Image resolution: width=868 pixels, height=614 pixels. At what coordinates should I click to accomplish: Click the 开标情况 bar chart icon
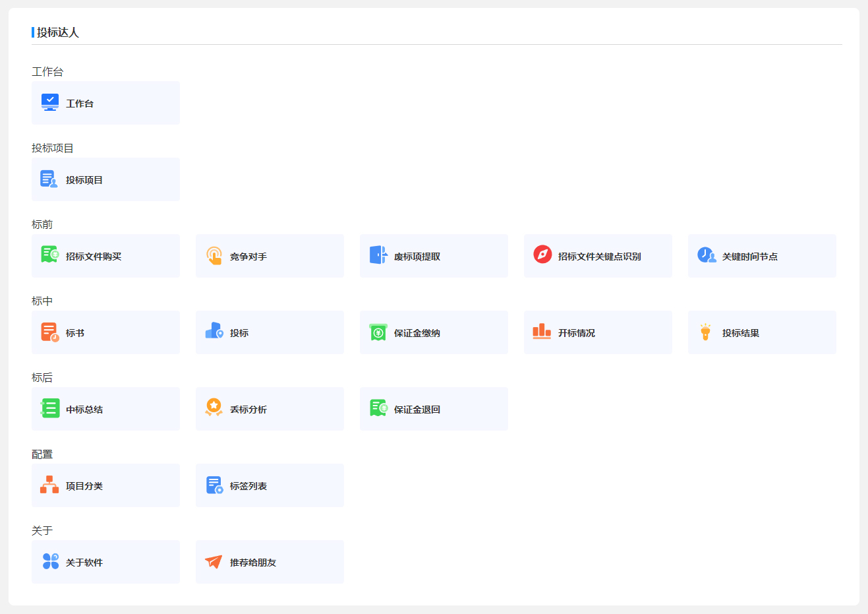pyautogui.click(x=542, y=332)
